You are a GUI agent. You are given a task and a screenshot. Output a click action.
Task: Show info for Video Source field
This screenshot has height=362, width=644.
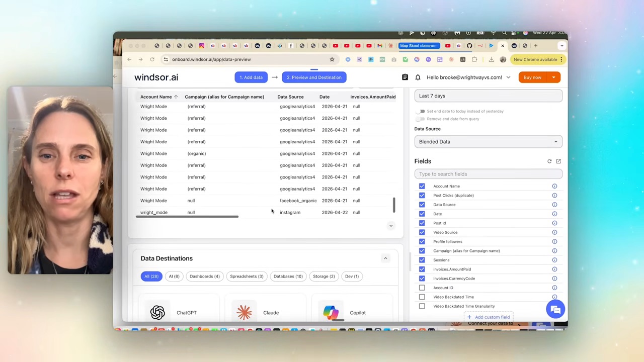554,232
